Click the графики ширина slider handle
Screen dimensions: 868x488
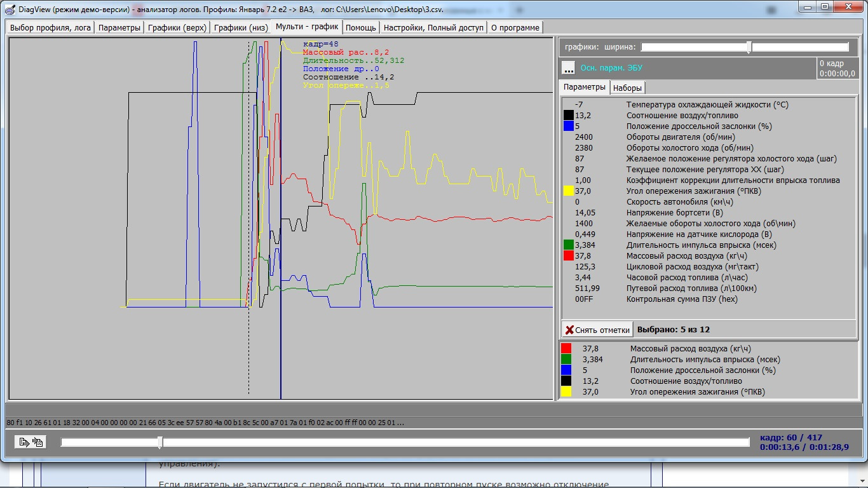tap(749, 47)
